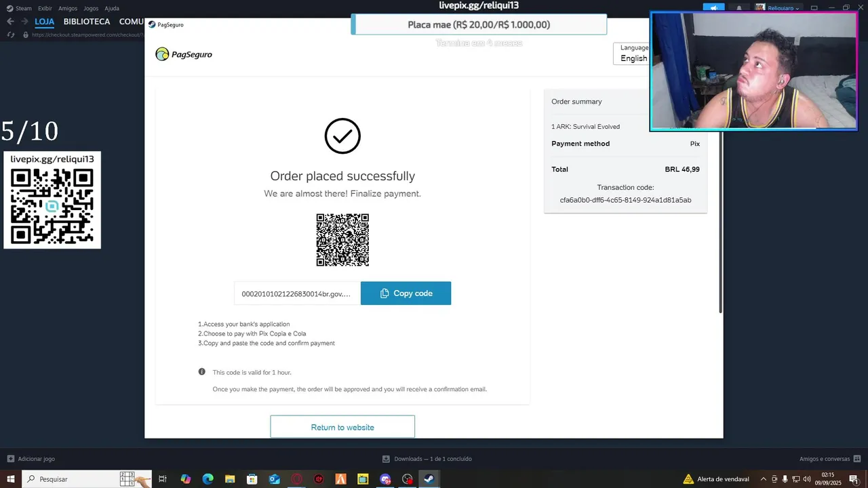Open the dark red-skull app on taskbar

319,479
